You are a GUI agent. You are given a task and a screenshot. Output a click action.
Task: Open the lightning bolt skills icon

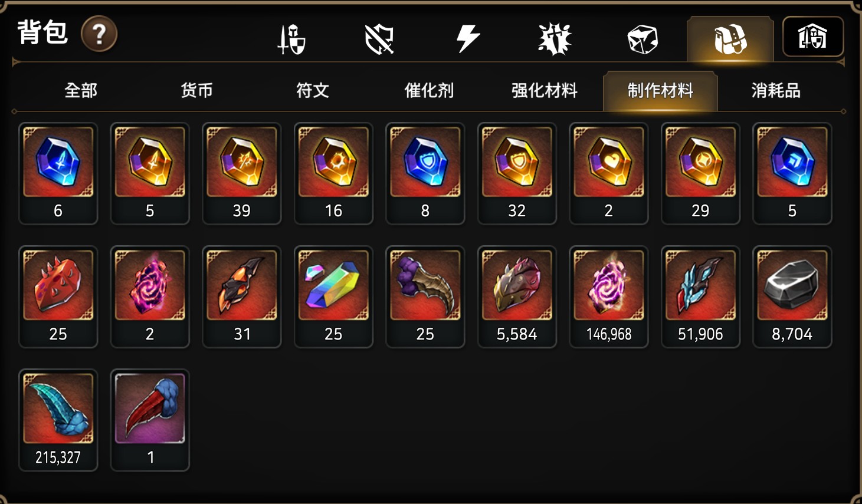[x=468, y=39]
